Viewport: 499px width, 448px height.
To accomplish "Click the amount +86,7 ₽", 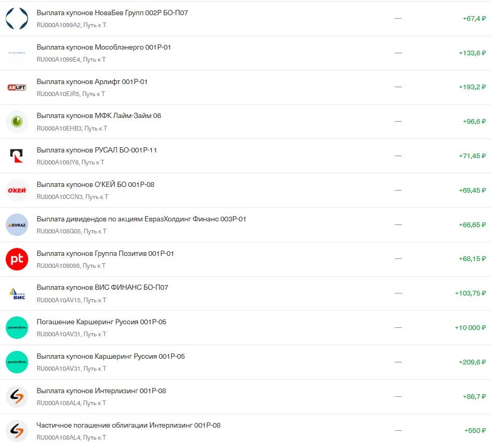I will pos(474,397).
